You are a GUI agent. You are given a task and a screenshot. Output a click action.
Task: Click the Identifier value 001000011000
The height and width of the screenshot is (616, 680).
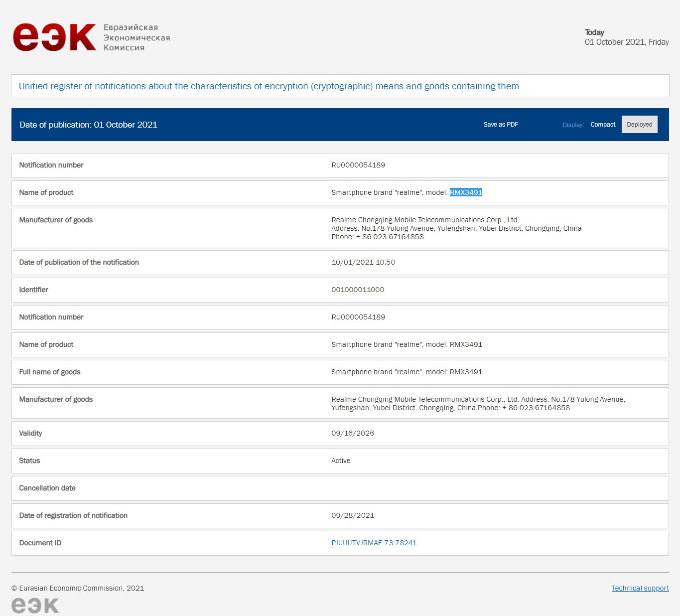(x=358, y=290)
